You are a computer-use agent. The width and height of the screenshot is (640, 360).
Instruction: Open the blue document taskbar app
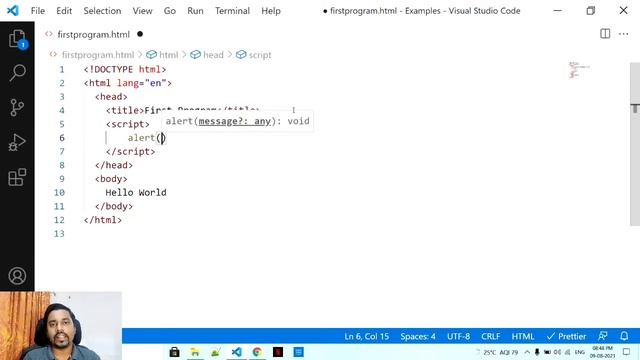[299, 352]
